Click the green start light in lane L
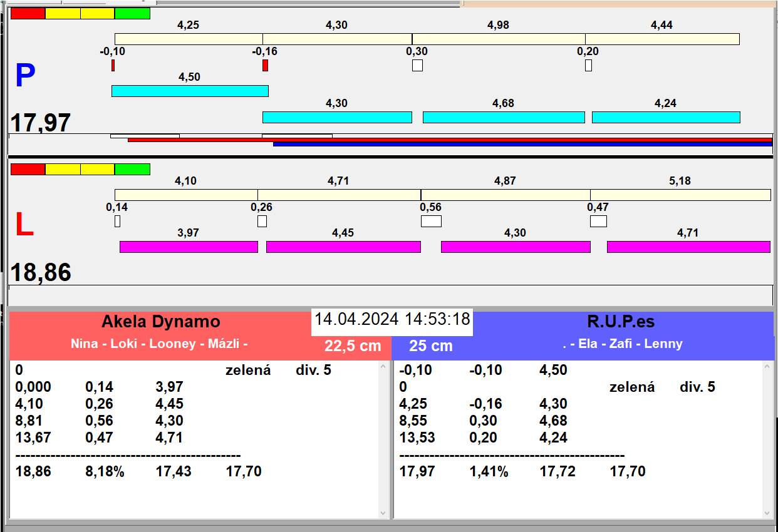 132,169
